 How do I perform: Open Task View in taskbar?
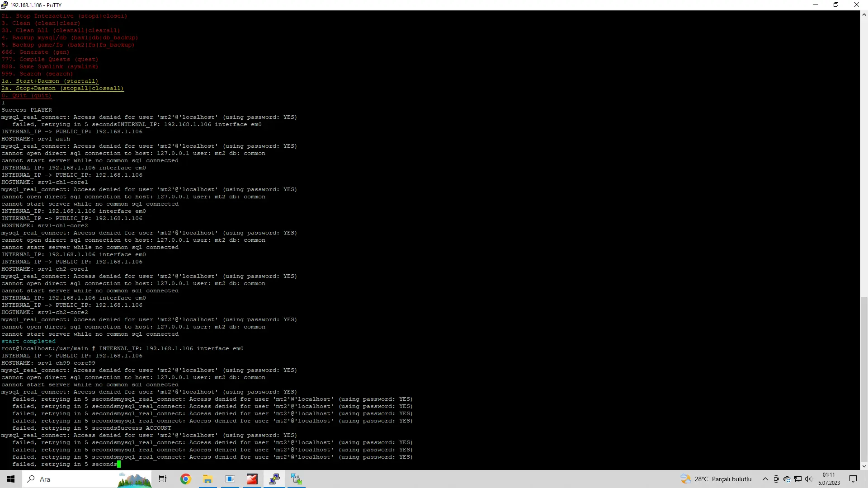163,479
